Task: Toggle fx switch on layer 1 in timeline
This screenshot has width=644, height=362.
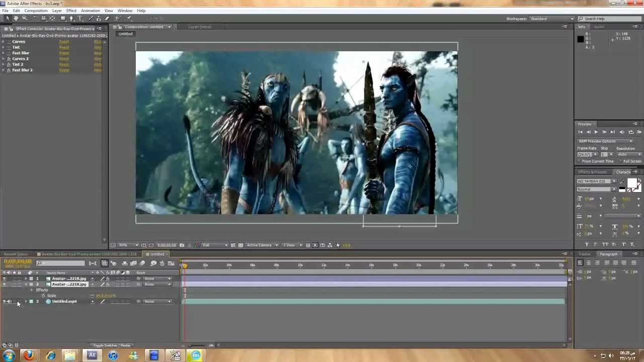Action: (108, 279)
